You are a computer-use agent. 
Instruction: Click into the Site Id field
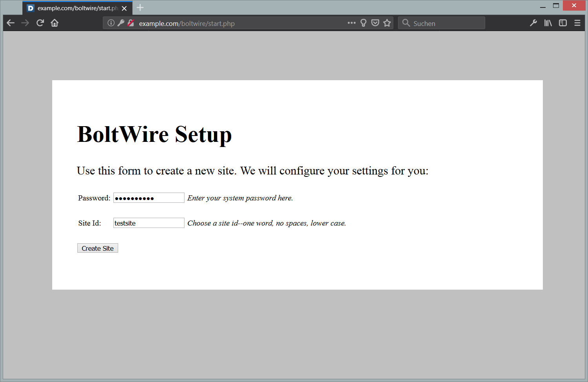pos(149,223)
